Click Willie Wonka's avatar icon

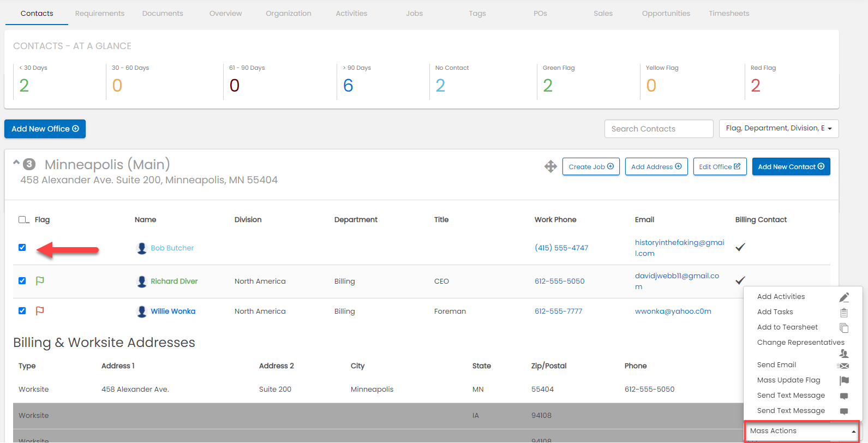coord(142,312)
